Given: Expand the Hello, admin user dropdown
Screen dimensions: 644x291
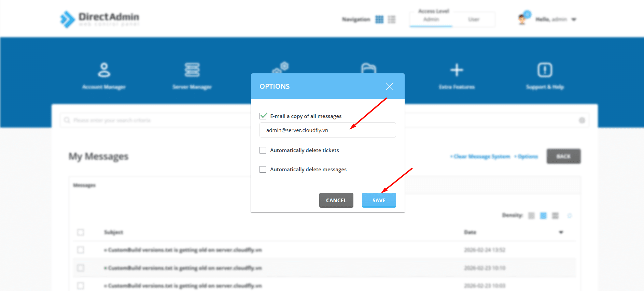Looking at the screenshot, I should tap(574, 19).
